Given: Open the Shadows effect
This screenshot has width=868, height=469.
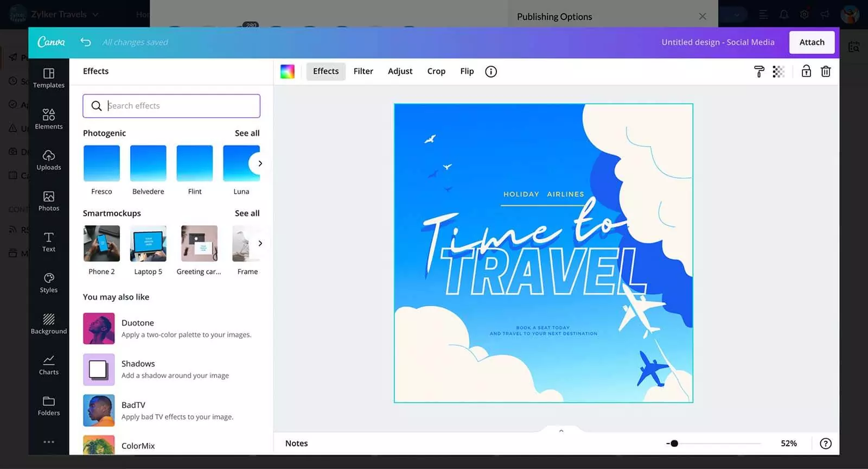Looking at the screenshot, I should pos(171,369).
